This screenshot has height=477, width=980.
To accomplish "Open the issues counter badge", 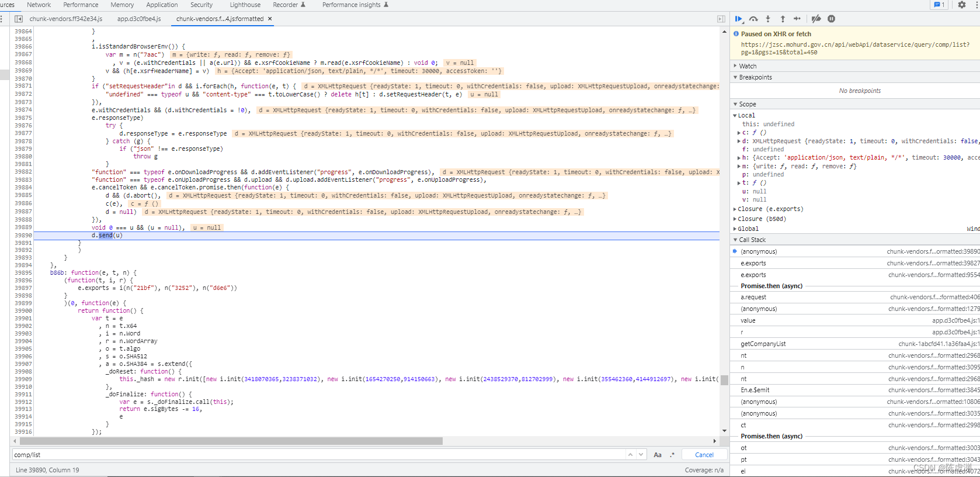I will 939,5.
